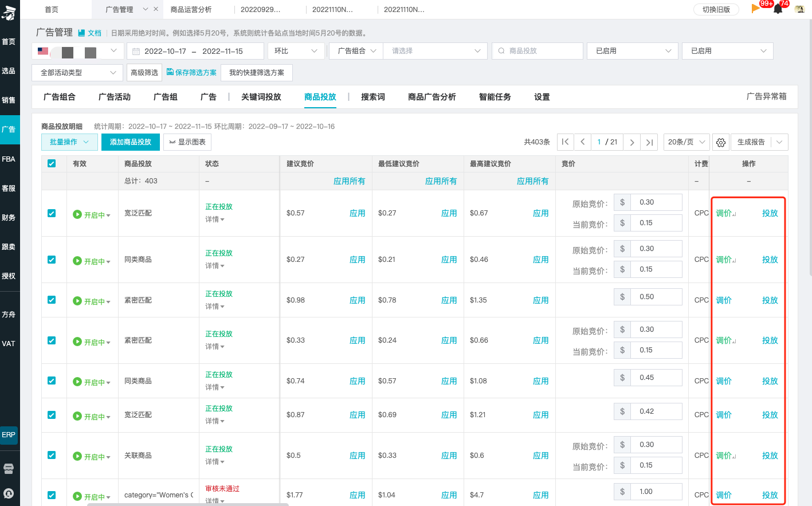Expand the 批量操作 bulk actions menu

(x=69, y=142)
